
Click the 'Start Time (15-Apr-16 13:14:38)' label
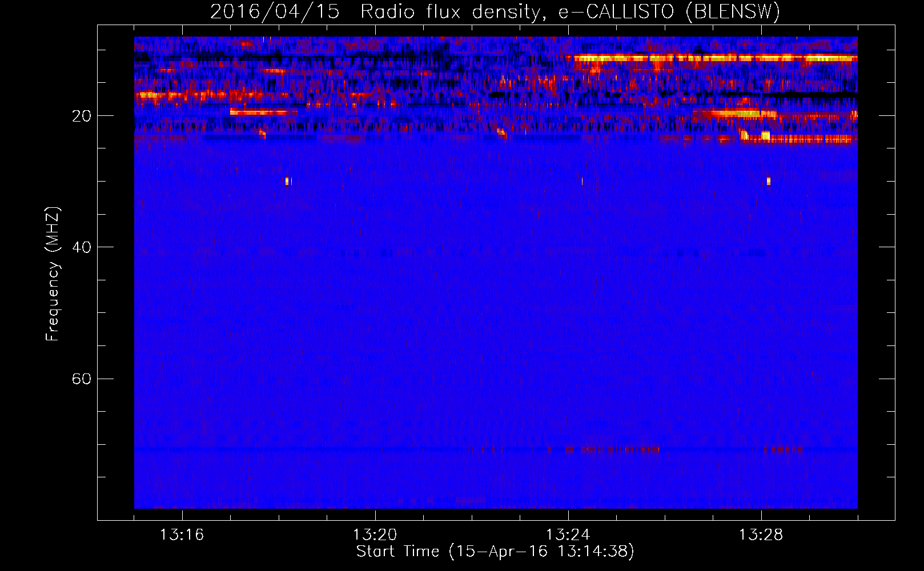(x=495, y=552)
